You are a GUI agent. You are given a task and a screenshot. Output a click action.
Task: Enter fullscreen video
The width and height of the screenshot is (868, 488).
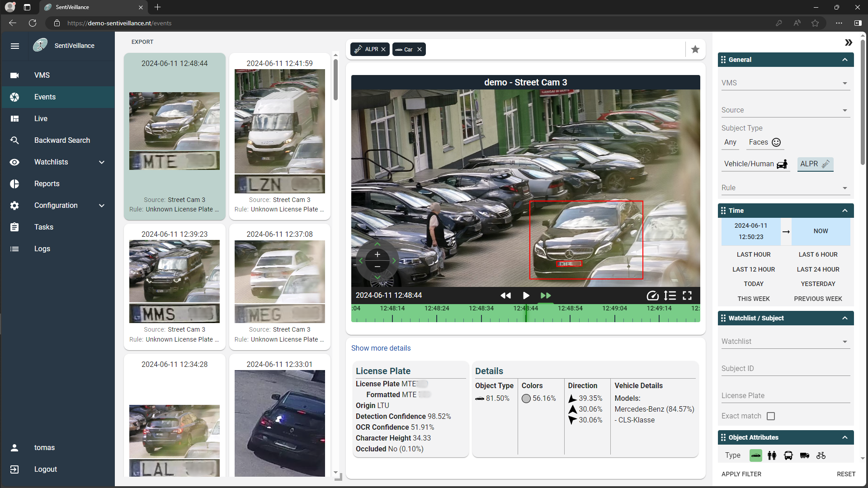coord(687,296)
